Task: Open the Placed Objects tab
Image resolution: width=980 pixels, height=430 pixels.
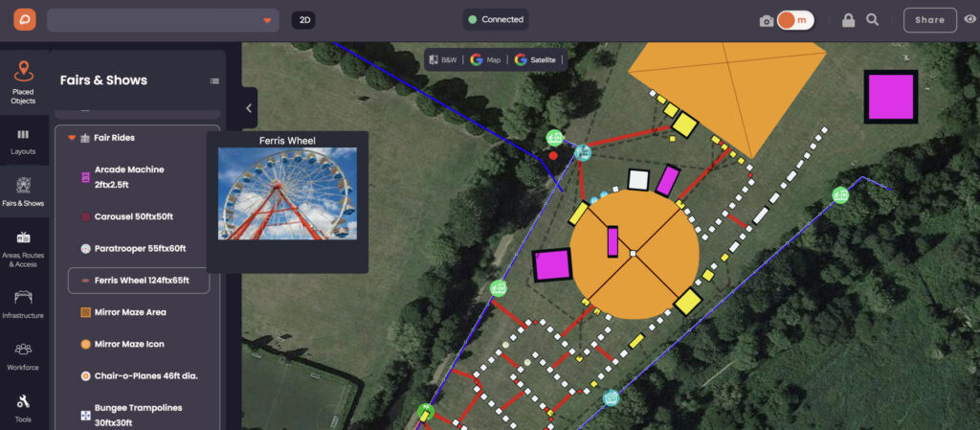Action: (x=24, y=82)
